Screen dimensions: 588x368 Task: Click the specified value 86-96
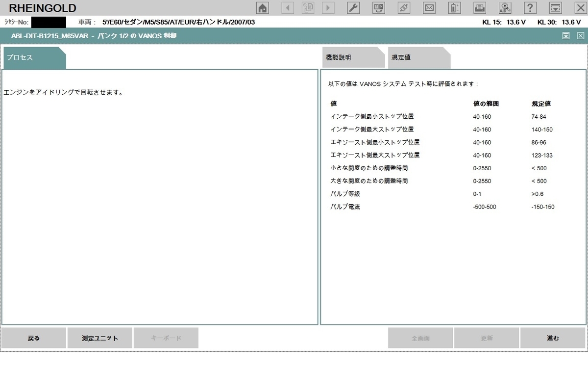[x=539, y=142]
